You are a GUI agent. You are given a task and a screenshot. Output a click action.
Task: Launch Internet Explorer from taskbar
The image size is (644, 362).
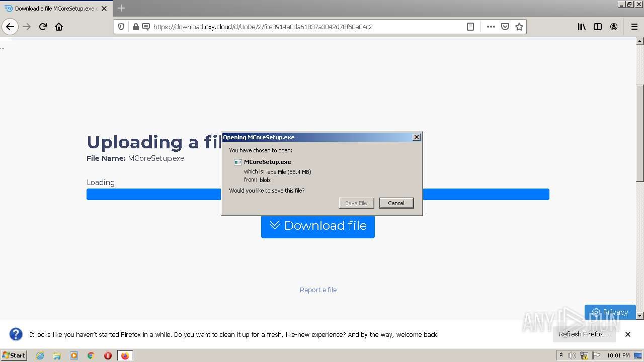(x=40, y=355)
